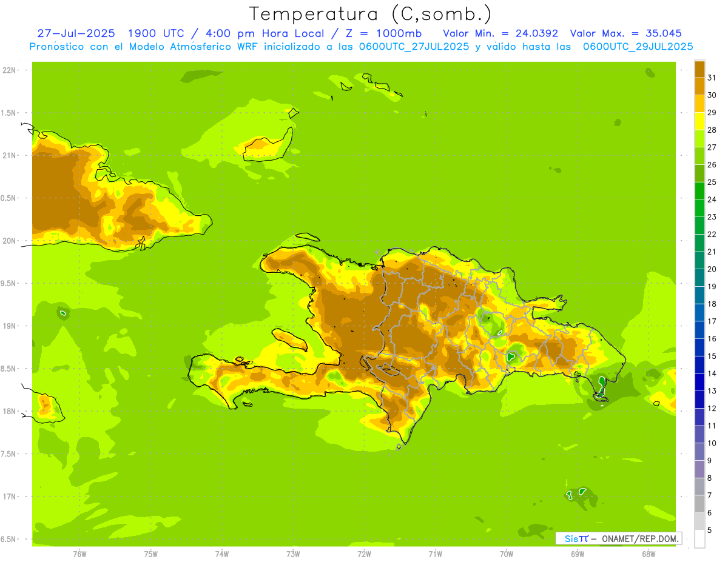728x562 pixels.
Task: Click the '73W' longitude axis label
Action: point(293,554)
